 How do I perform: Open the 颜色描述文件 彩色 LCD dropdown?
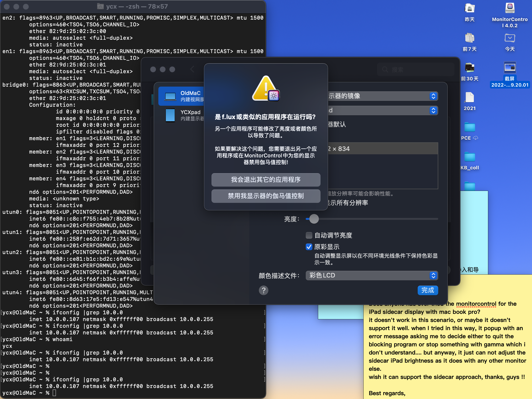click(x=371, y=275)
